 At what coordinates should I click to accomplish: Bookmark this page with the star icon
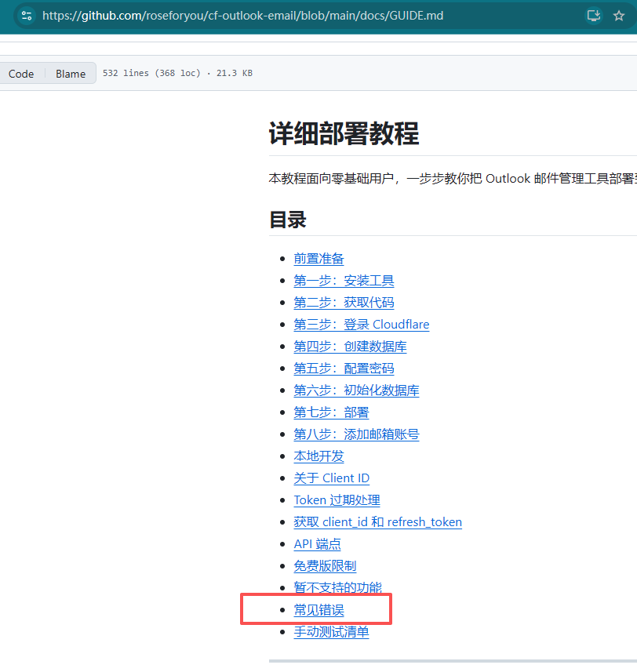[x=619, y=16]
